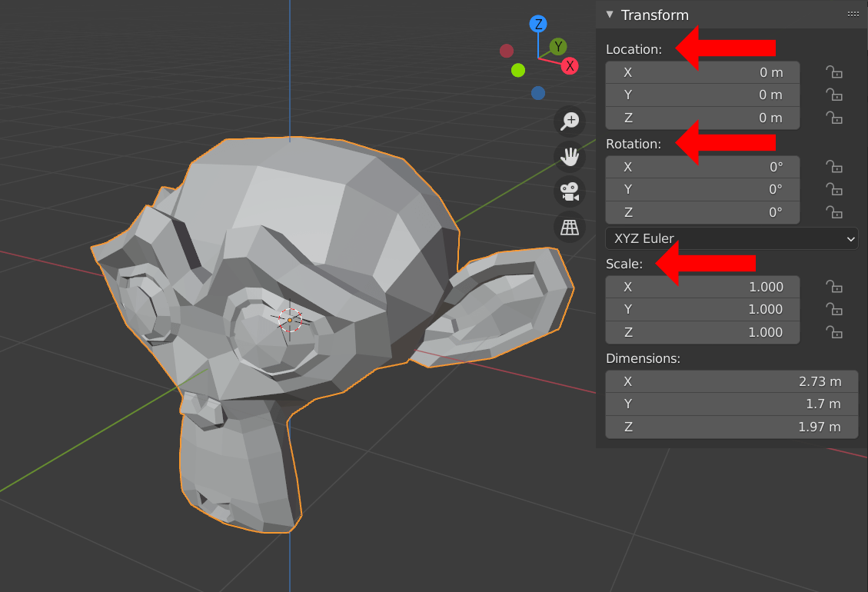Click the dark red negative axis dot
Image resolution: width=868 pixels, height=592 pixels.
507,50
